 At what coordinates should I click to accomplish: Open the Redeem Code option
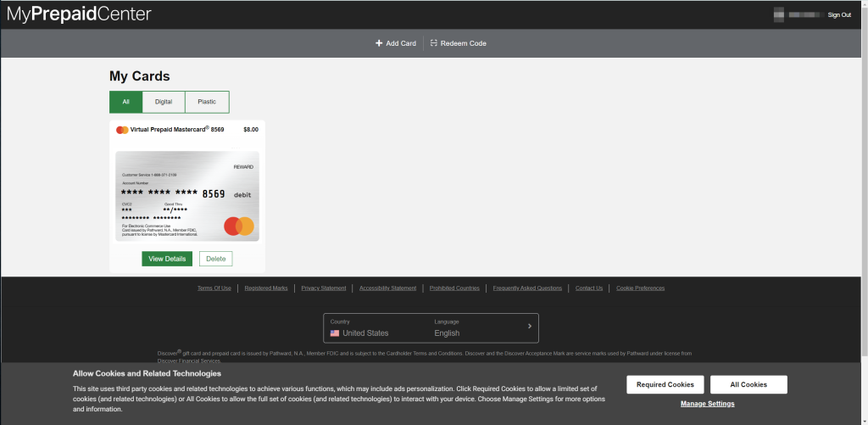coord(459,43)
